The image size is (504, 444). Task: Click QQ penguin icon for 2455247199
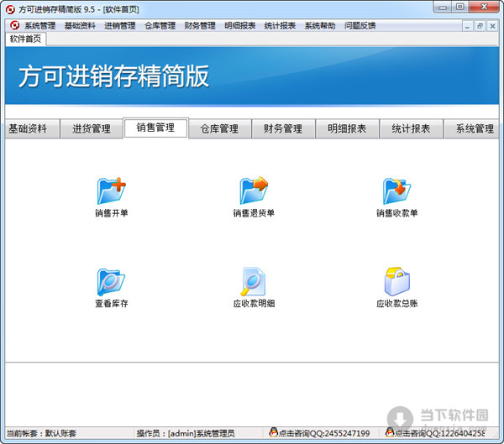coord(273,432)
